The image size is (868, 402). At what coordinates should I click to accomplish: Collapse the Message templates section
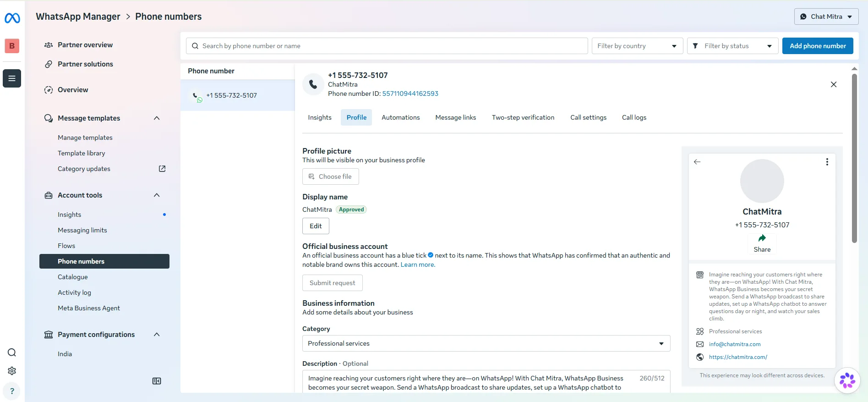point(157,118)
